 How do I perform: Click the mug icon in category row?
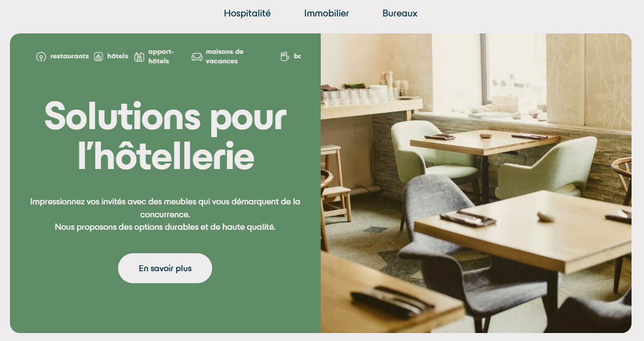(284, 56)
